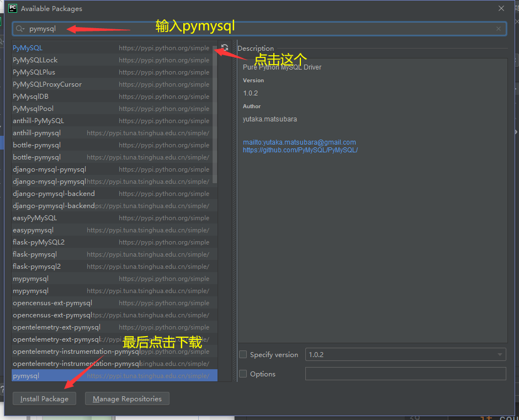This screenshot has height=420, width=519.
Task: Select flask-pyMySQL2 package
Action: pyautogui.click(x=114, y=242)
